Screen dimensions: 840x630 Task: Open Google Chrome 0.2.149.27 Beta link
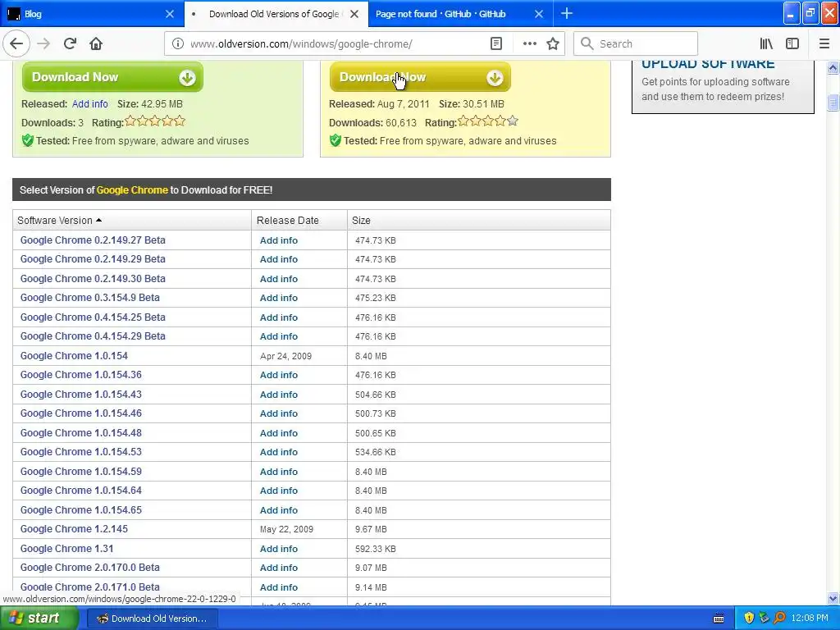point(93,240)
